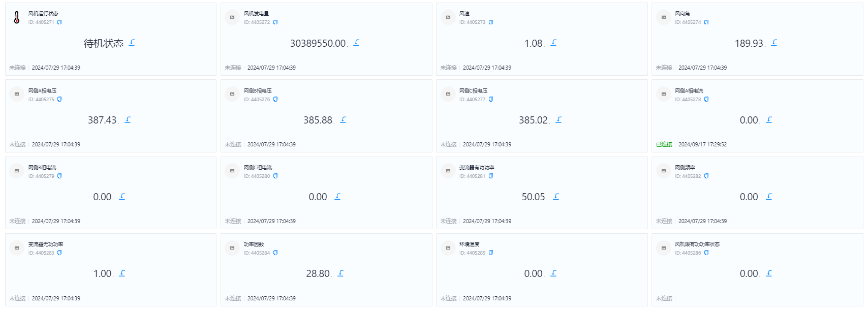Click the image icon of 网侧B相电流 card

pos(17,171)
